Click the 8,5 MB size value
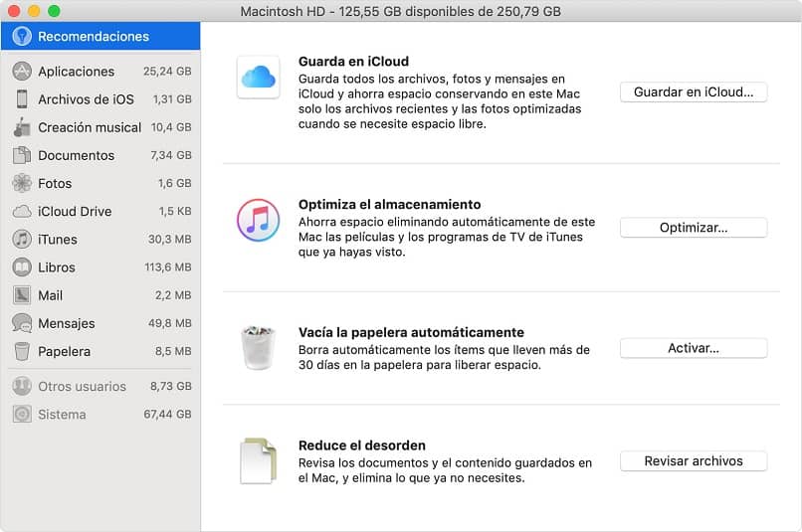This screenshot has height=532, width=802. click(173, 351)
